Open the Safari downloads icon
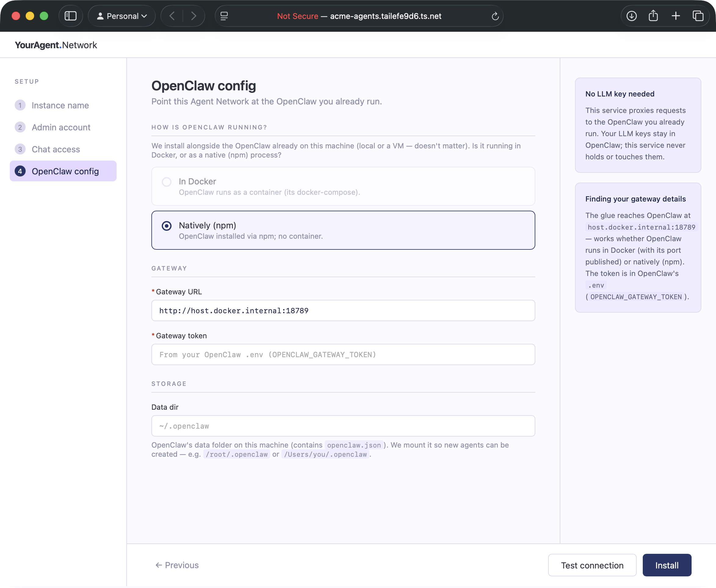Image resolution: width=716 pixels, height=588 pixels. [631, 16]
